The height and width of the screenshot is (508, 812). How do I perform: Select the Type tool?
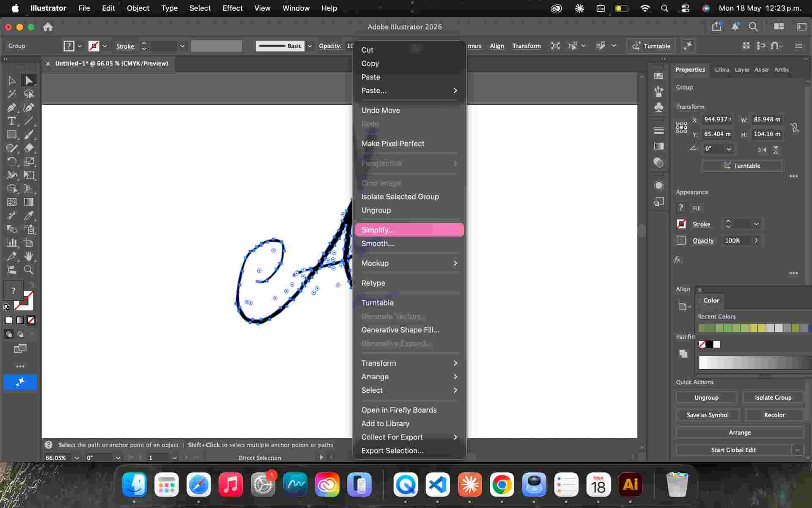(12, 121)
